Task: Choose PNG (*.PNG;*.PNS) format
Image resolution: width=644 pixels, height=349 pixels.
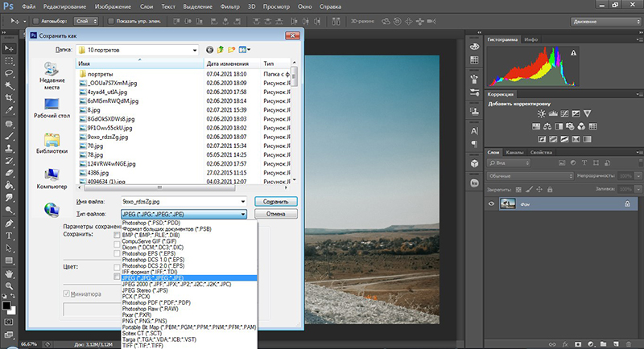Action: (189, 321)
